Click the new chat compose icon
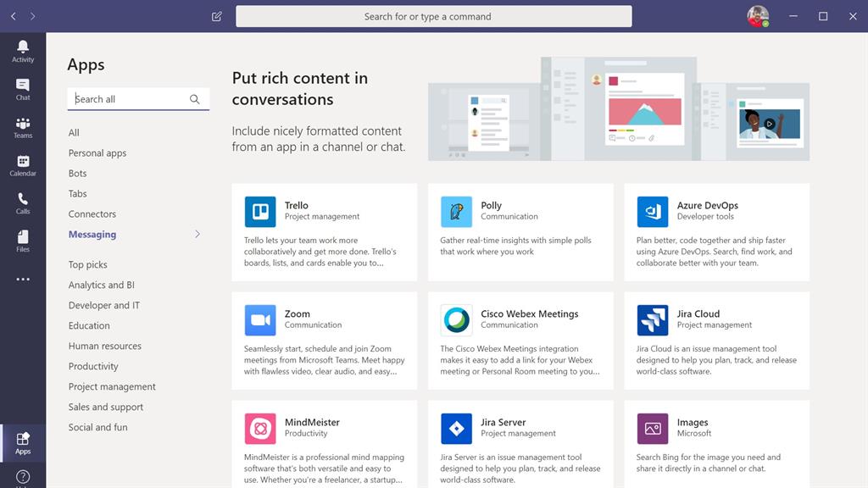 (x=217, y=16)
